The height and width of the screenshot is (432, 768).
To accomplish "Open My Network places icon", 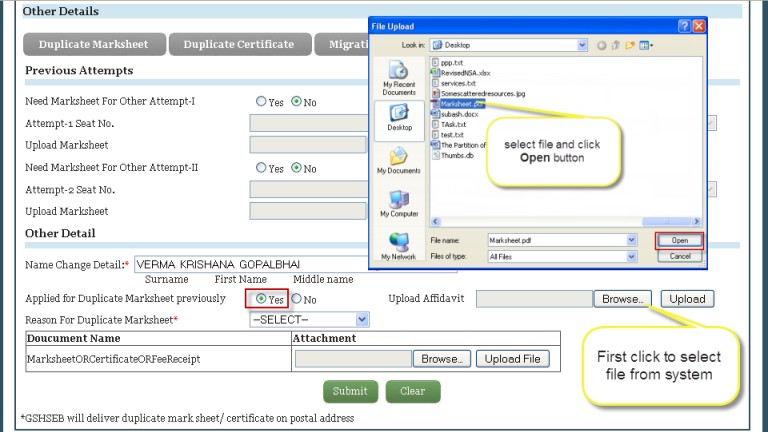I will [399, 245].
